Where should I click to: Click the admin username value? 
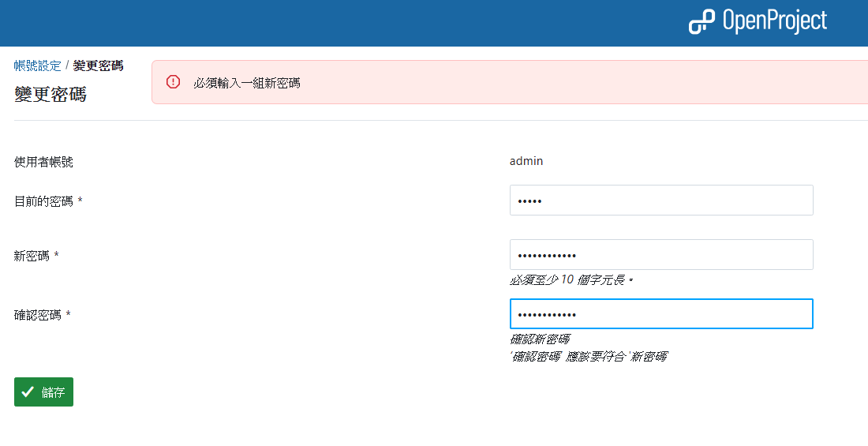click(x=526, y=161)
